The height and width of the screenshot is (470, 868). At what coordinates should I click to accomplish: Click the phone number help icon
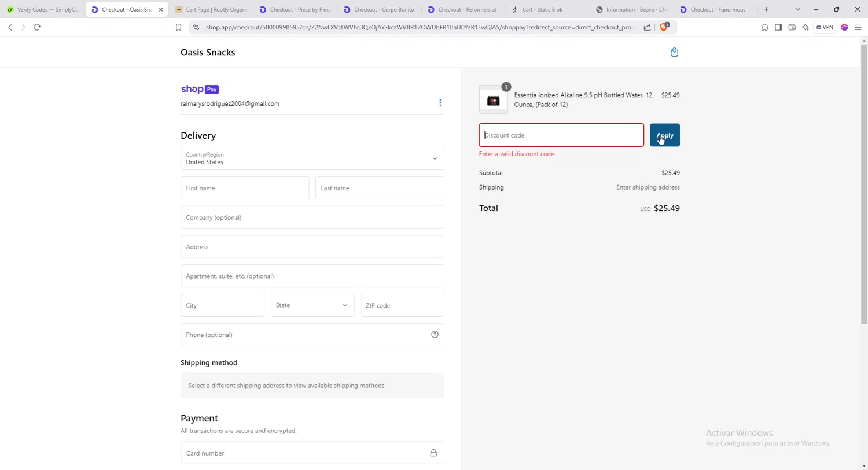[x=435, y=335]
